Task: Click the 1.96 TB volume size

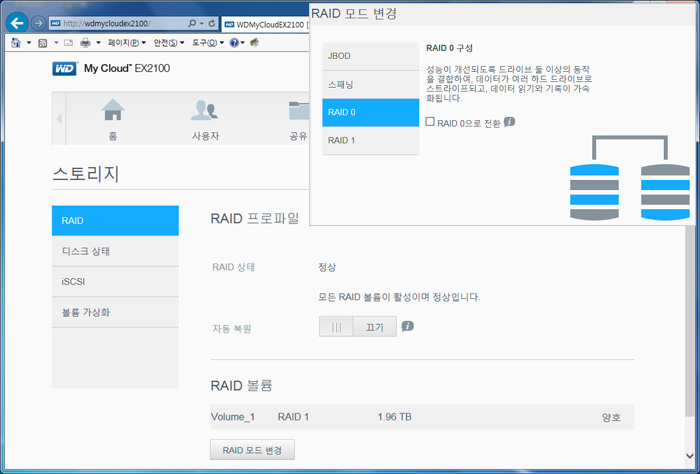Action: 394,417
